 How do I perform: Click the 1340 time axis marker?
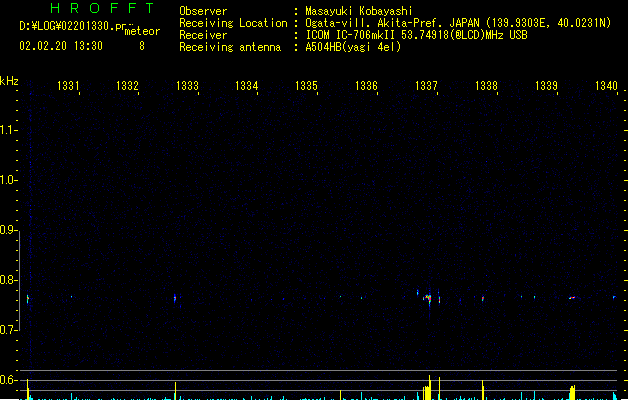[606, 85]
